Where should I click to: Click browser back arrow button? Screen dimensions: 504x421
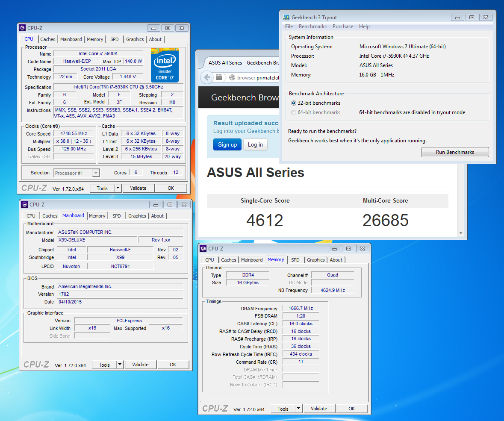click(207, 77)
